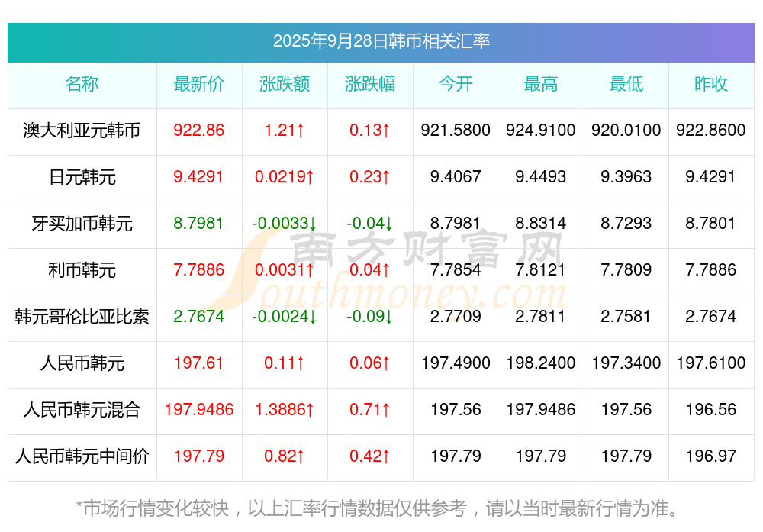The height and width of the screenshot is (532, 763).
Task: Click previous close 196.56
Action: (x=711, y=409)
